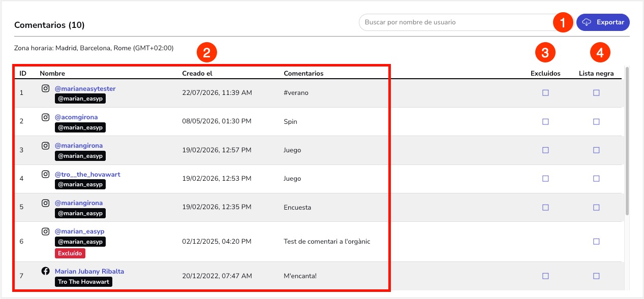Click the Instagram icon beside @marianeasytester
This screenshot has width=644, height=299.
[x=45, y=88]
